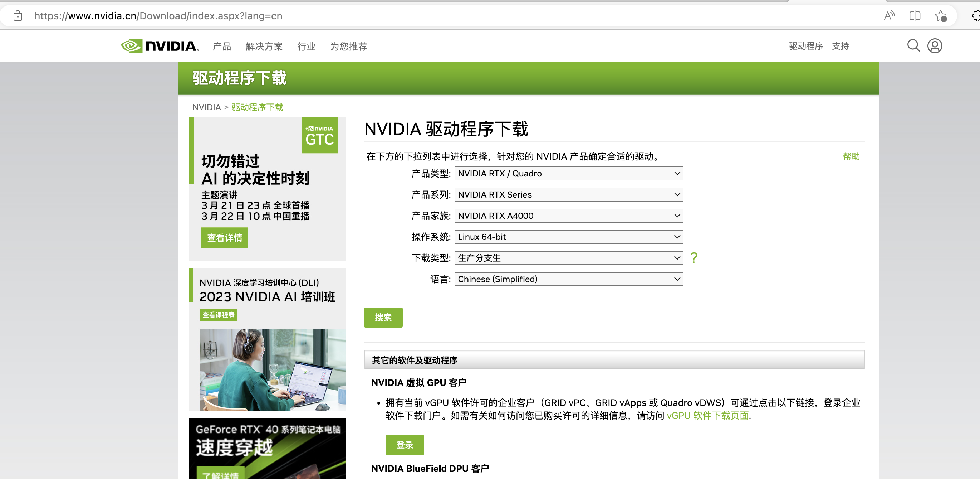
Task: Open the 产品 navigation menu
Action: point(222,47)
